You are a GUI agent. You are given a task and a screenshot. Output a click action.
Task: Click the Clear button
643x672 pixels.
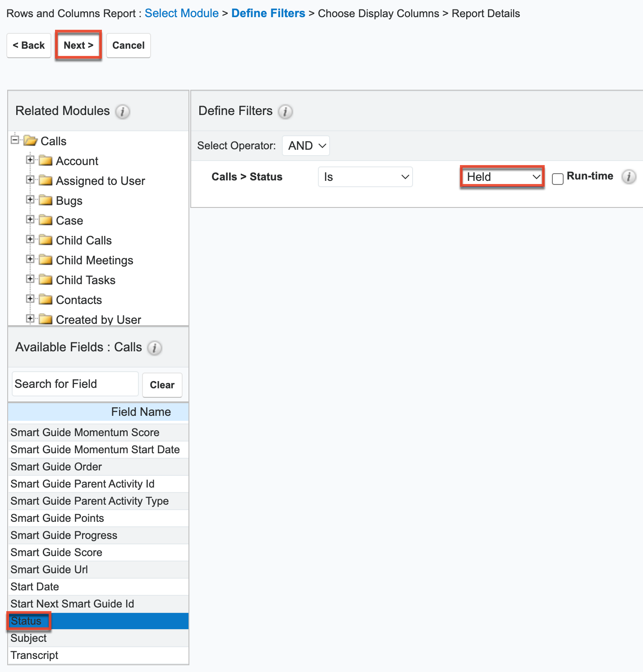162,385
